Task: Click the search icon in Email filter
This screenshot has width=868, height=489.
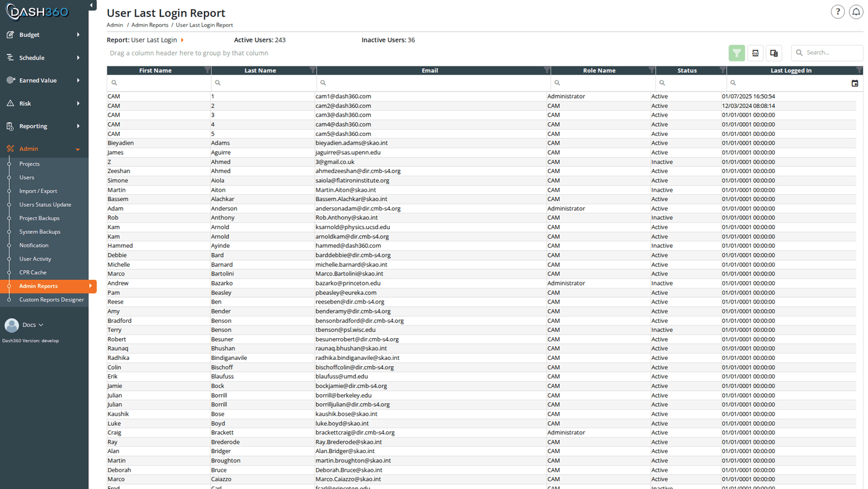Action: [323, 83]
